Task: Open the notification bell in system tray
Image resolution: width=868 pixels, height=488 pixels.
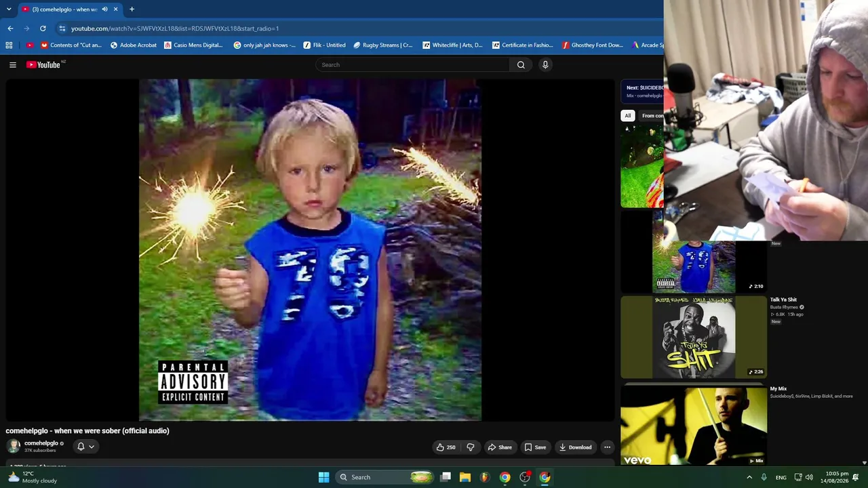Action: tap(856, 477)
